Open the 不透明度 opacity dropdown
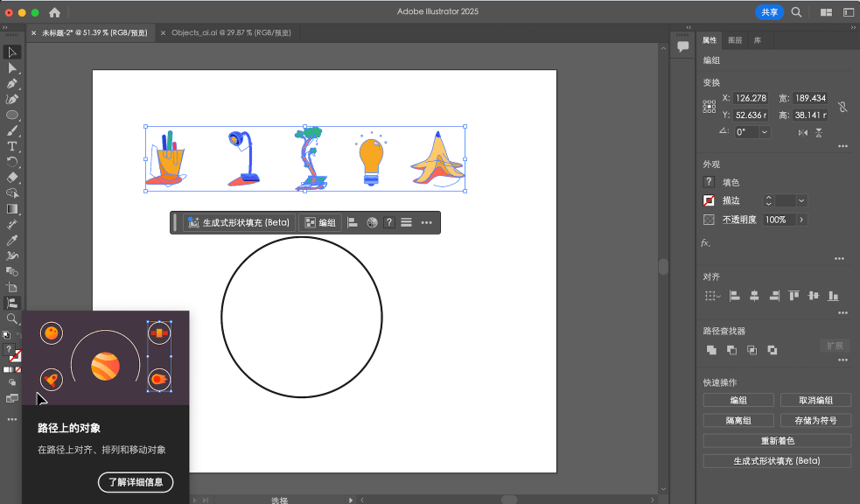Screen dimensions: 860x504 (x=801, y=220)
